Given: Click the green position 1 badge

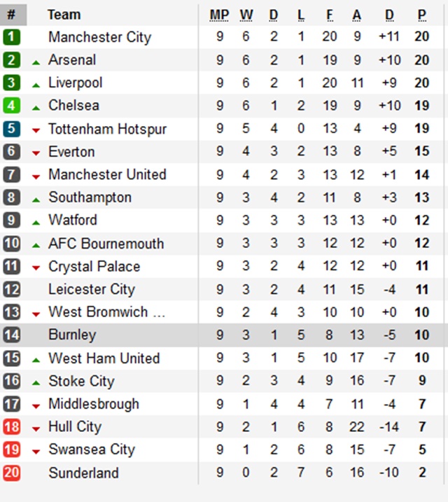Looking at the screenshot, I should [x=12, y=37].
